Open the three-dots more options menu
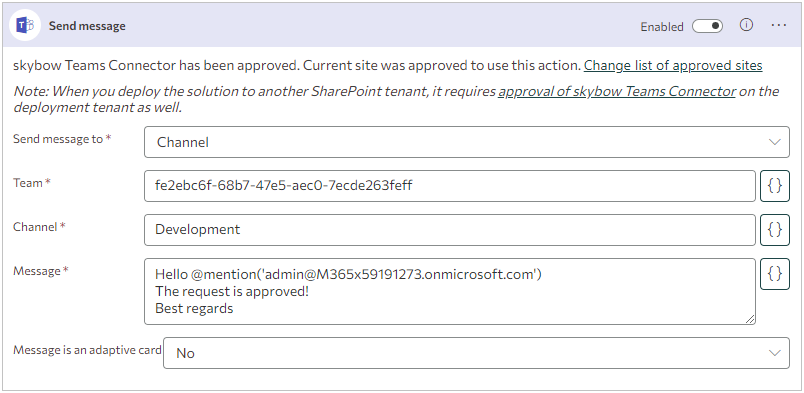 [778, 25]
